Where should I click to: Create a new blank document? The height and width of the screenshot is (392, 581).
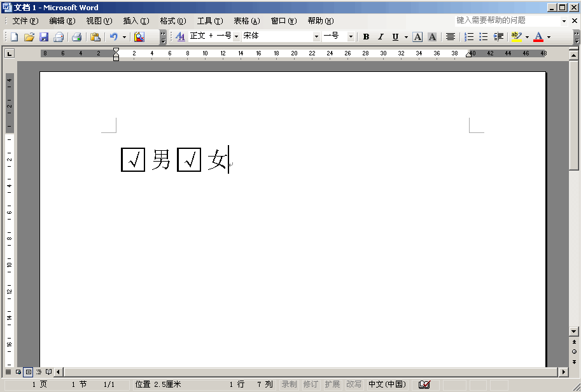14,37
